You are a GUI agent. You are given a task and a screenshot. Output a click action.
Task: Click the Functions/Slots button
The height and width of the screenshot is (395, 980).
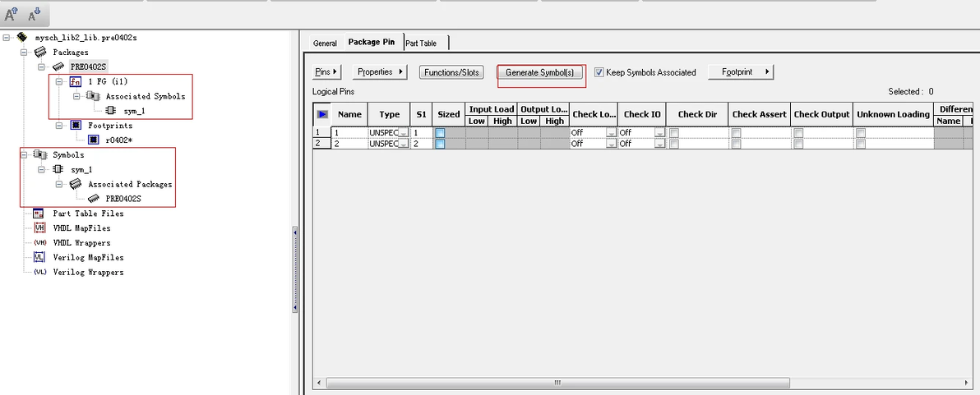pyautogui.click(x=451, y=72)
